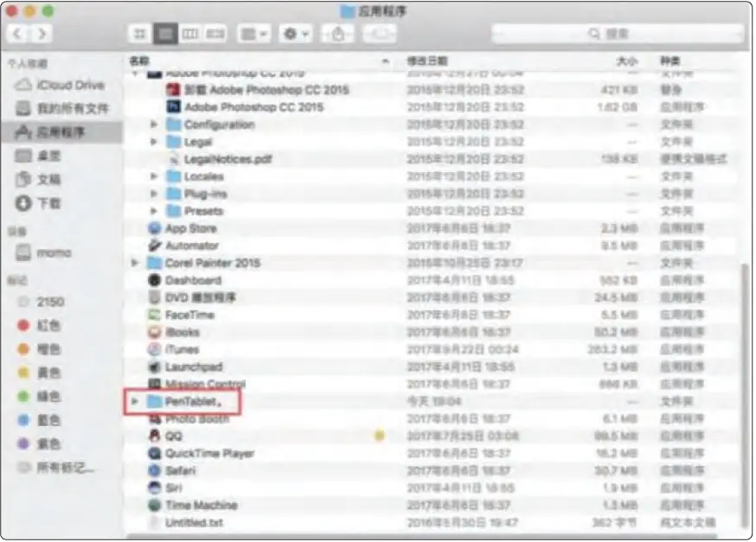Open All My Files in the sidebar
The image size is (756, 542).
tap(61, 108)
